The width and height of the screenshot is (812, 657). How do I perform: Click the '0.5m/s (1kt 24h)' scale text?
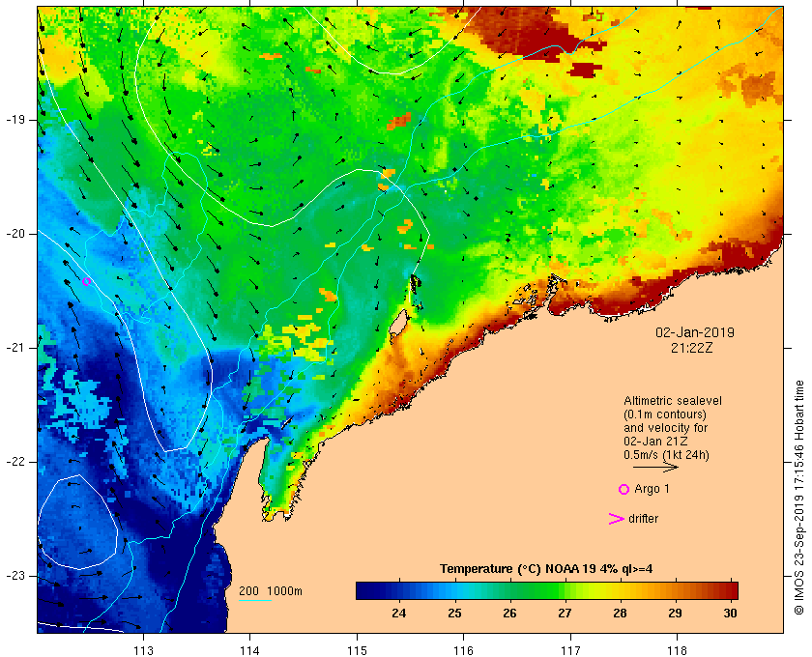[666, 455]
